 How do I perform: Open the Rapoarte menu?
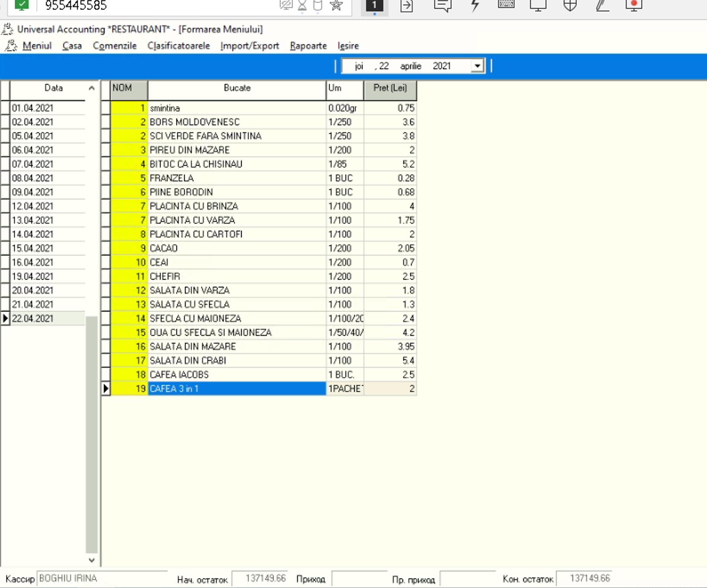point(308,46)
